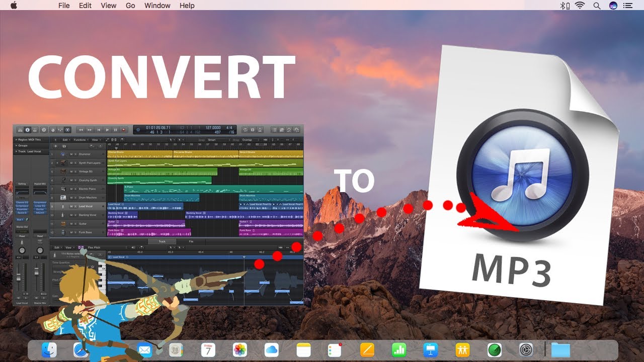Click the Lead Vocal channel pan knob

pos(22,250)
